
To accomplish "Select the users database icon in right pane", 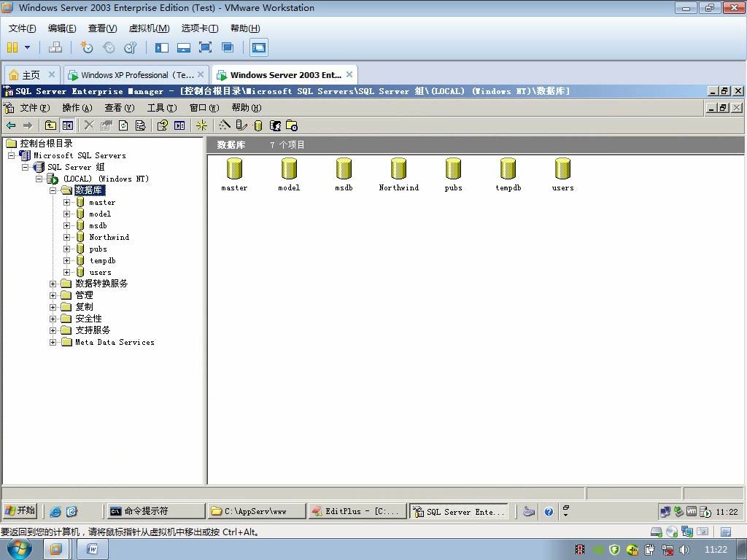I will click(x=562, y=175).
